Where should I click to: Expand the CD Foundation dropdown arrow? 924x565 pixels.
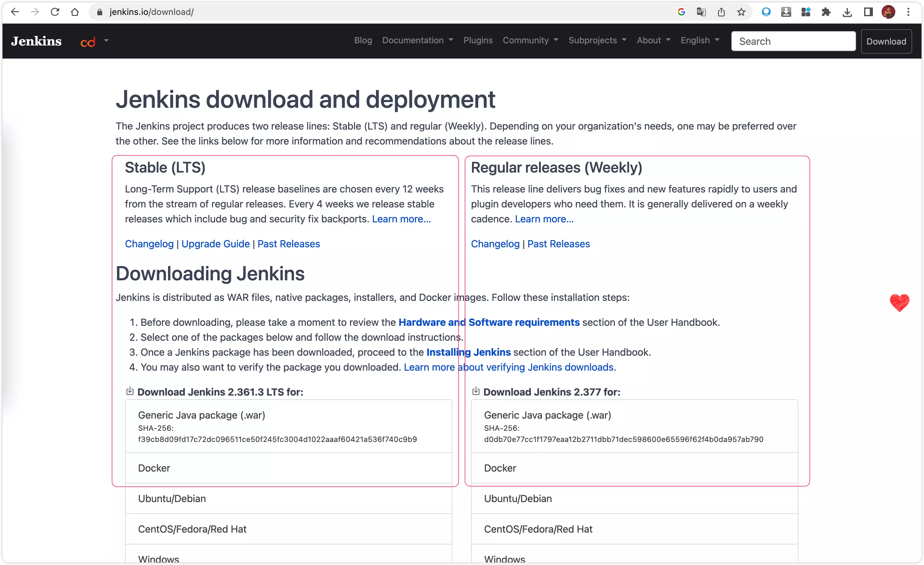pyautogui.click(x=106, y=40)
